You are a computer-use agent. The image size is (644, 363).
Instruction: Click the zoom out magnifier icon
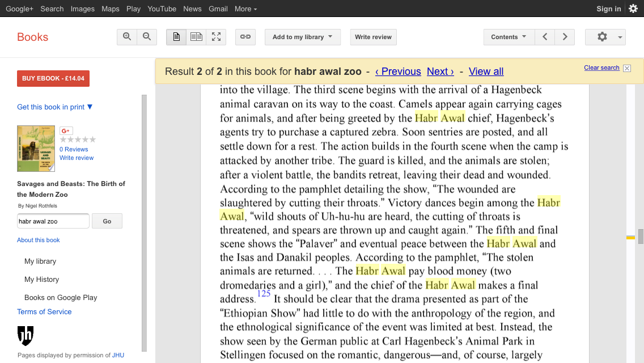point(147,37)
